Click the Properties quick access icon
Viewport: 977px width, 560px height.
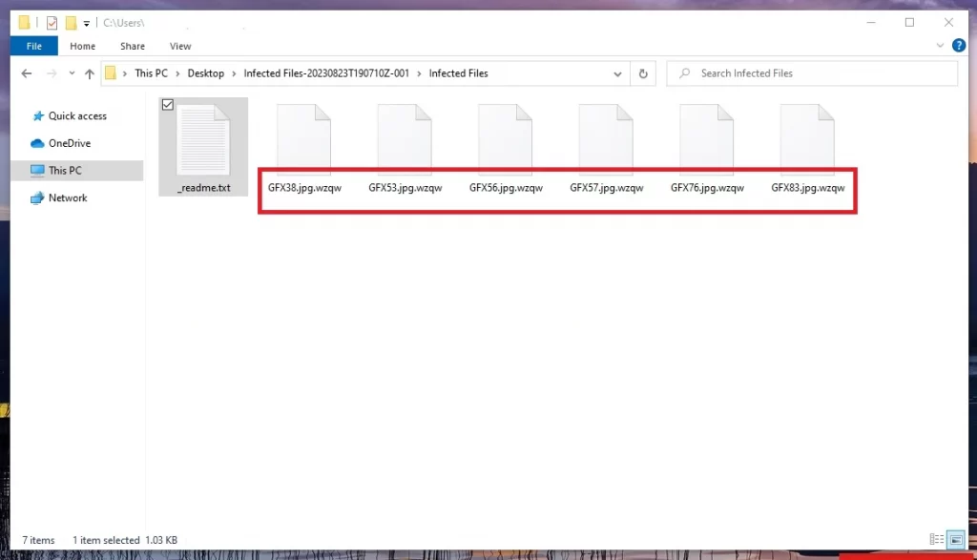52,23
